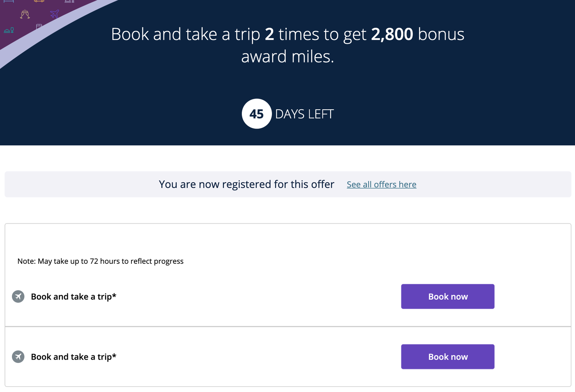The width and height of the screenshot is (575, 392).
Task: Select the second Book and take a trip row
Action: [x=73, y=357]
